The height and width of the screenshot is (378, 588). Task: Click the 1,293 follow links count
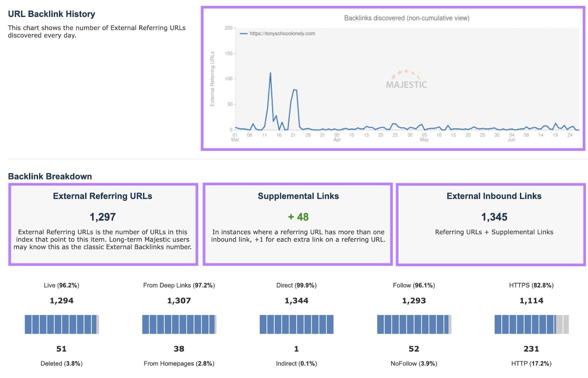[x=414, y=301]
